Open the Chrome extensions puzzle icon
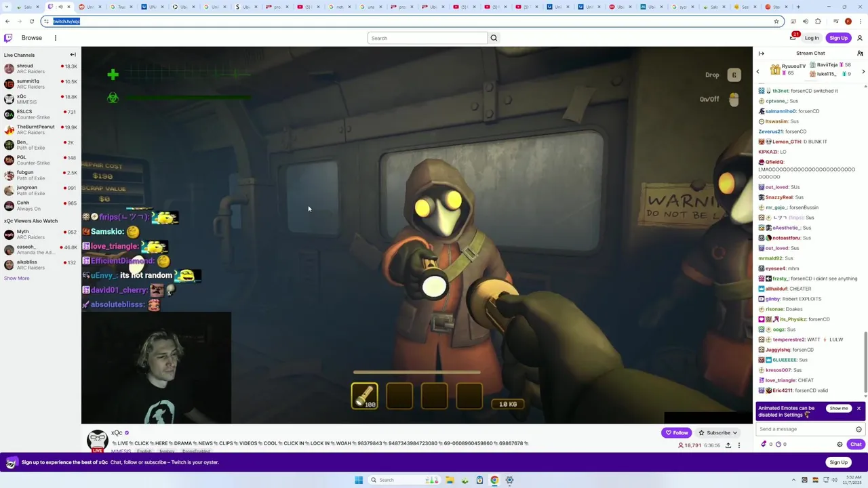Viewport: 868px width, 488px height. pyautogui.click(x=818, y=21)
